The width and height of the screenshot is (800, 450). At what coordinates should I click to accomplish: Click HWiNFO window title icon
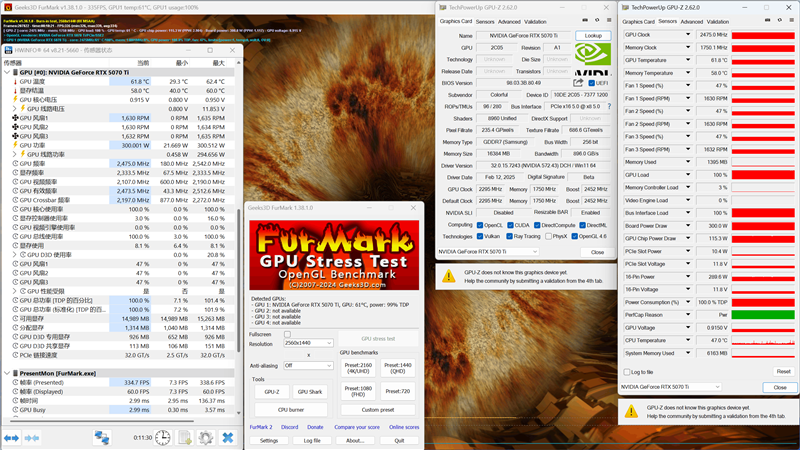coord(8,50)
